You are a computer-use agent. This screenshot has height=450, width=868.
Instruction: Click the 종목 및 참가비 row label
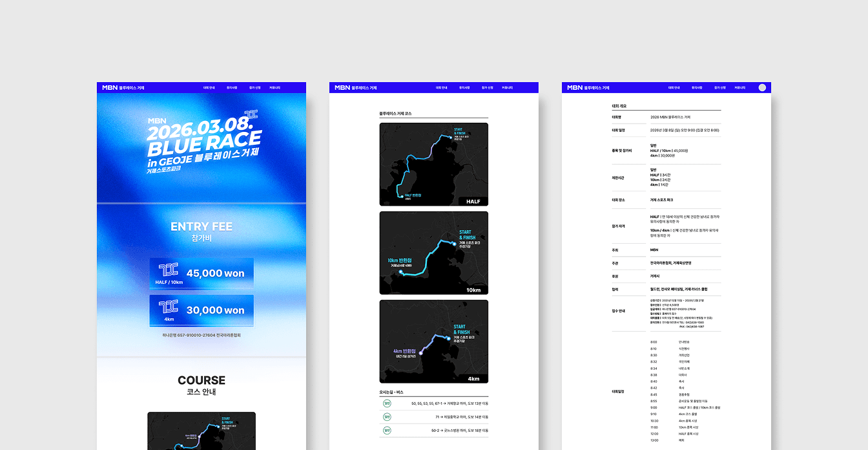coord(622,151)
